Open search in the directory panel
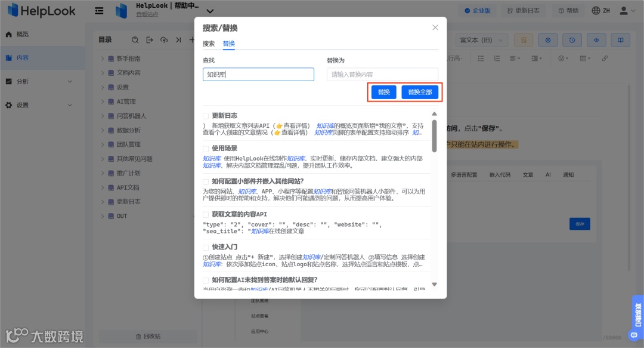Screen dimensions: 644x348 (x=135, y=39)
